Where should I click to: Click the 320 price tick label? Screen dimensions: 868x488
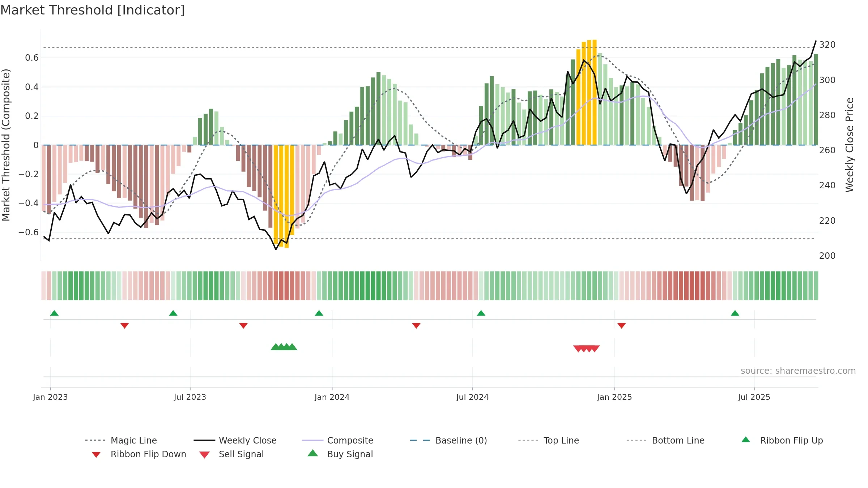pos(827,45)
